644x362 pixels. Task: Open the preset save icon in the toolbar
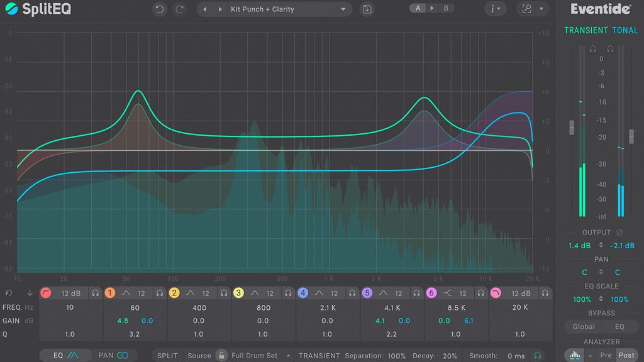[x=367, y=9]
